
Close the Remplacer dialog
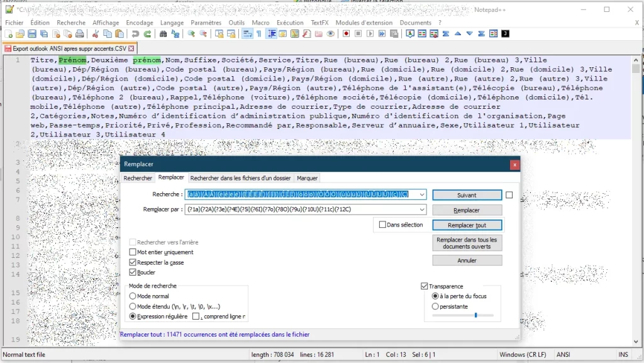514,165
